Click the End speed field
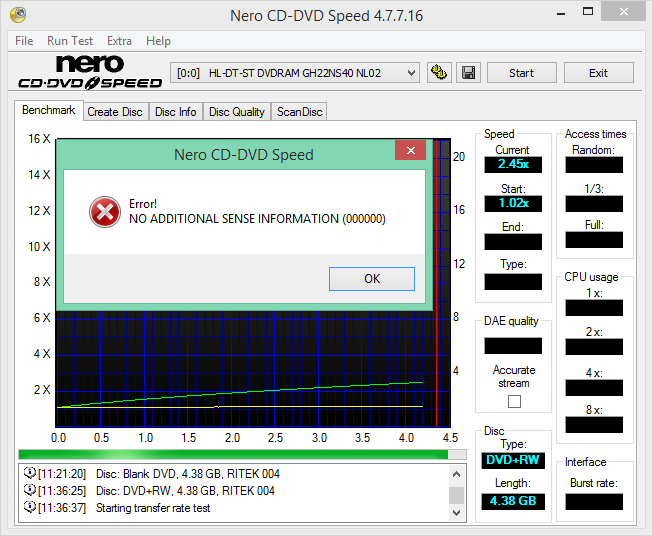This screenshot has height=536, width=653. (x=513, y=242)
